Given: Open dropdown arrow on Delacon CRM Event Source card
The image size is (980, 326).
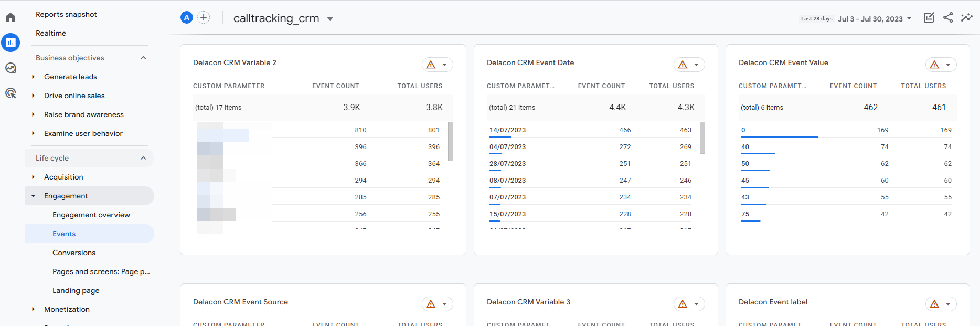Looking at the screenshot, I should [x=444, y=304].
